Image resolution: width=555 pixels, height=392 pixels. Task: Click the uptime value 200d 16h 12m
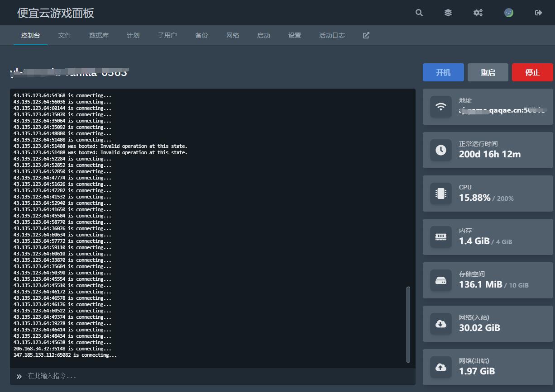pyautogui.click(x=490, y=154)
